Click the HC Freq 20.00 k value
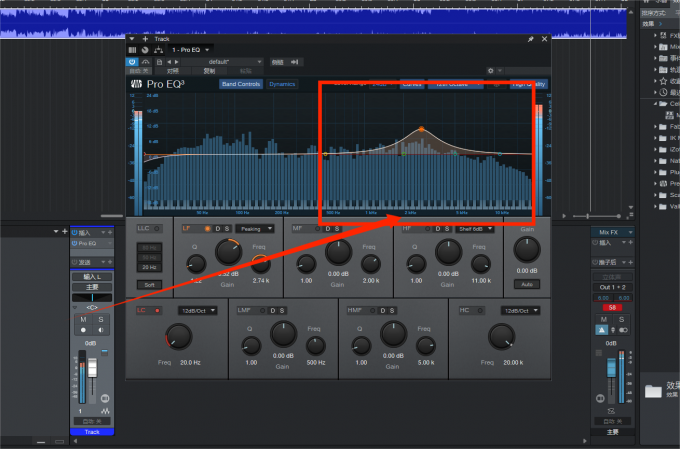The height and width of the screenshot is (449, 680). (x=513, y=362)
